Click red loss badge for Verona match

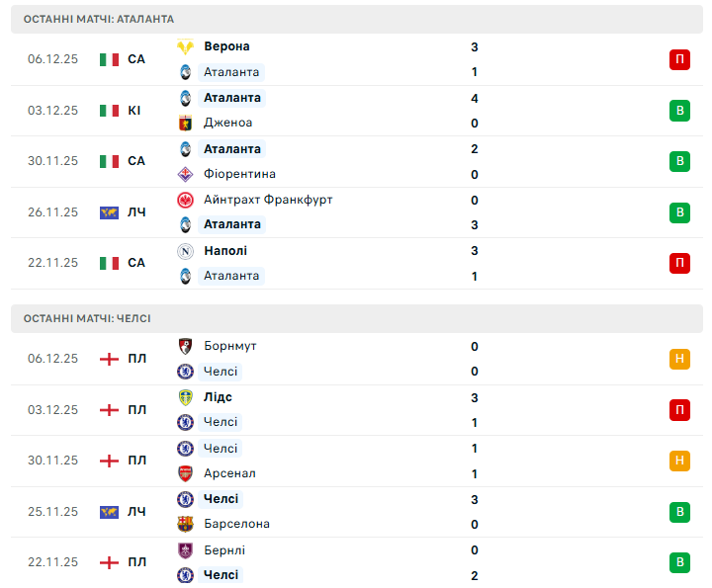click(679, 59)
